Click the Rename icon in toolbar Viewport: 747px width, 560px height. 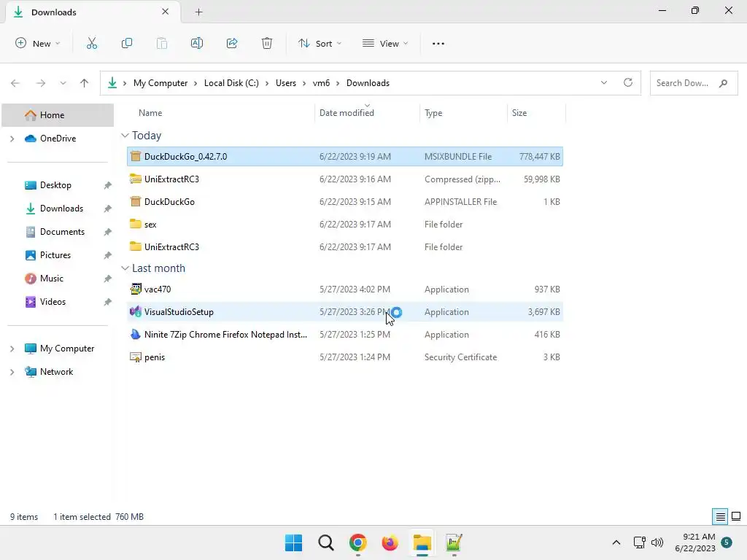(197, 43)
